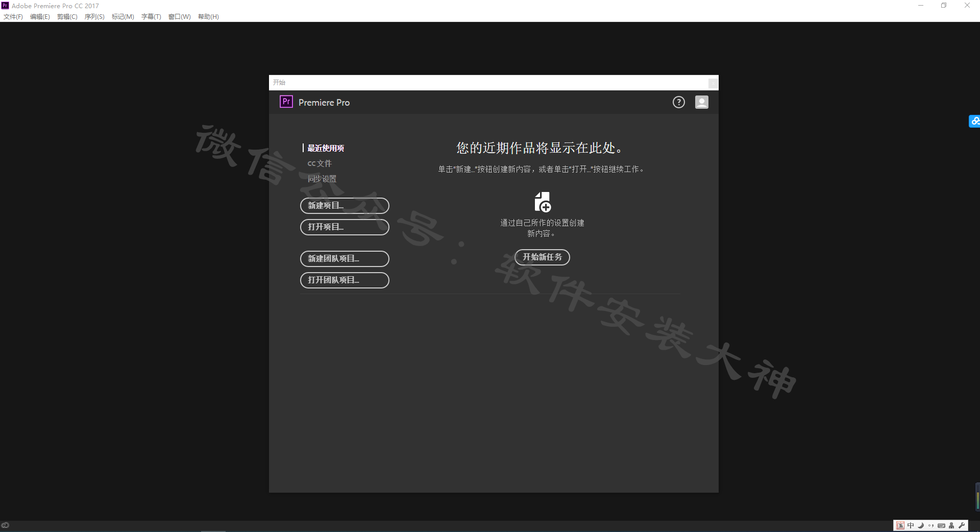Open the help question mark icon
This screenshot has width=980, height=532.
coord(678,102)
